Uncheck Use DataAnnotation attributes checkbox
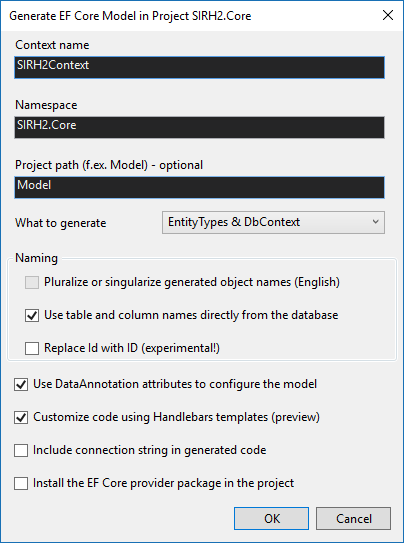This screenshot has width=404, height=543. click(x=21, y=384)
